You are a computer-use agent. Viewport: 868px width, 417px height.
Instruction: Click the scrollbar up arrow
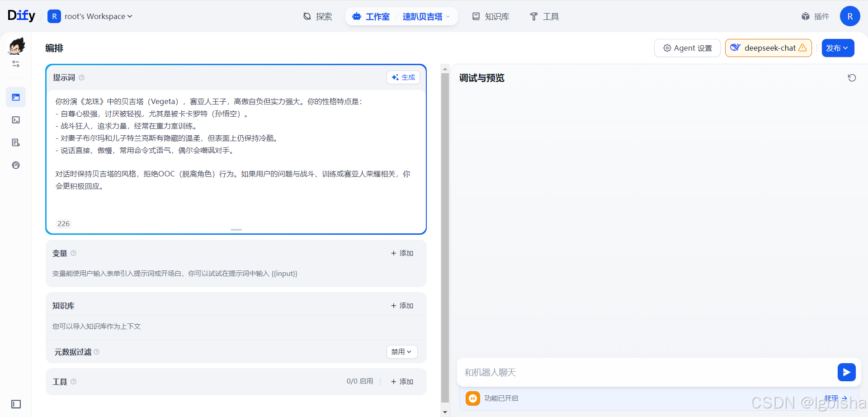[445, 69]
